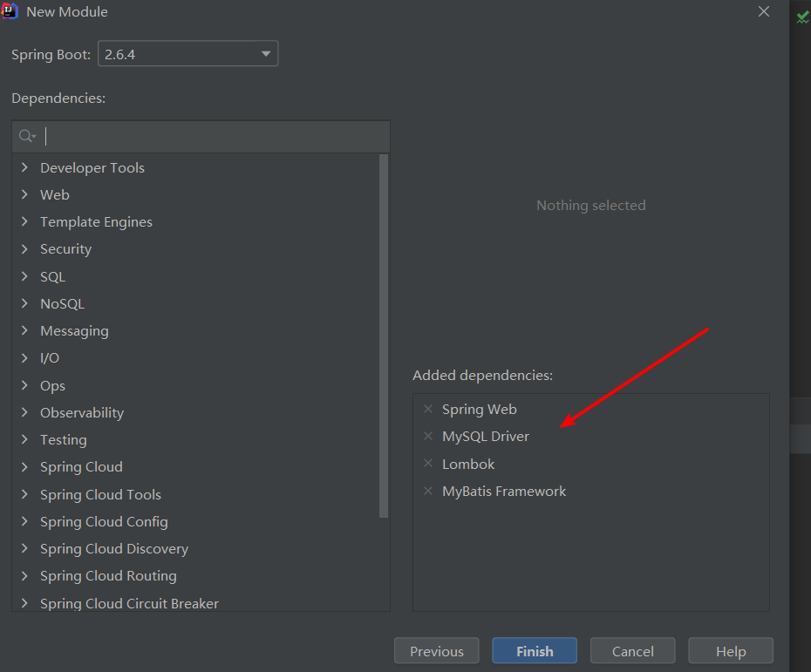This screenshot has height=672, width=811.
Task: Select the Messaging tree item
Action: point(74,331)
